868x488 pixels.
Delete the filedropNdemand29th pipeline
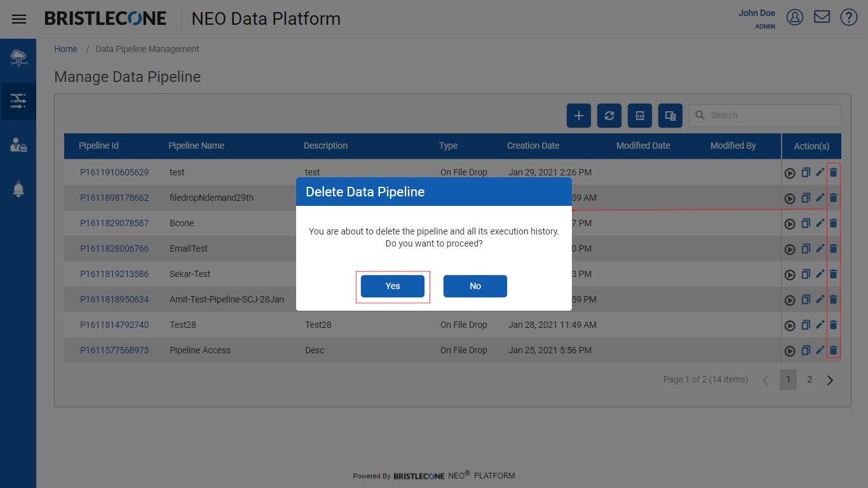pyautogui.click(x=834, y=197)
